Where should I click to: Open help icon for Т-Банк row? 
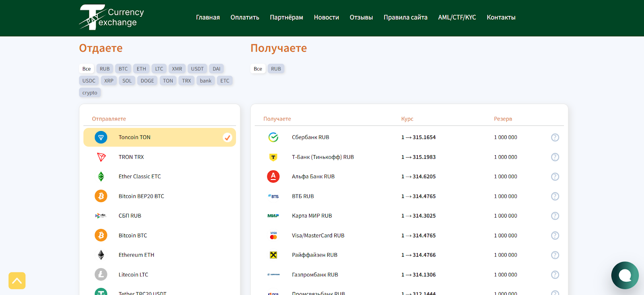555,157
